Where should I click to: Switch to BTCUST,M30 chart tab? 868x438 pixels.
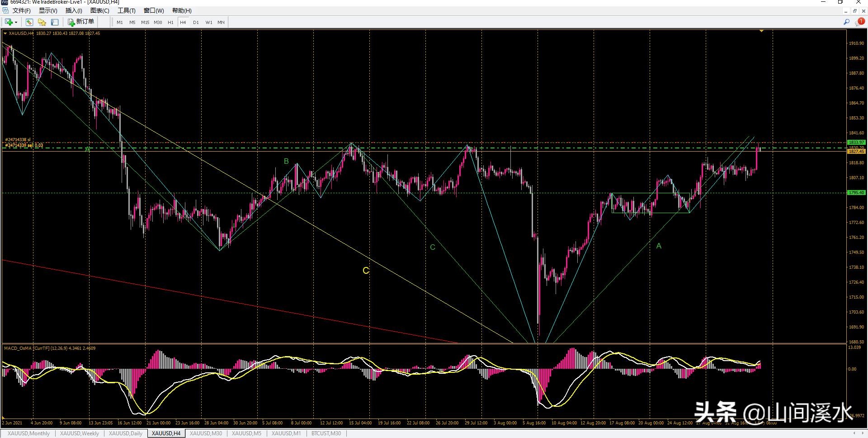pyautogui.click(x=326, y=433)
